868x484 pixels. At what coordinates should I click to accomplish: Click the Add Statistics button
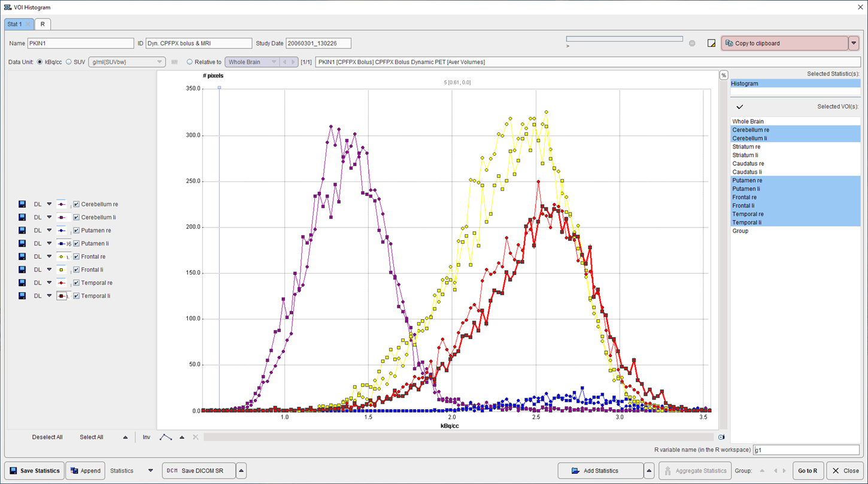600,471
